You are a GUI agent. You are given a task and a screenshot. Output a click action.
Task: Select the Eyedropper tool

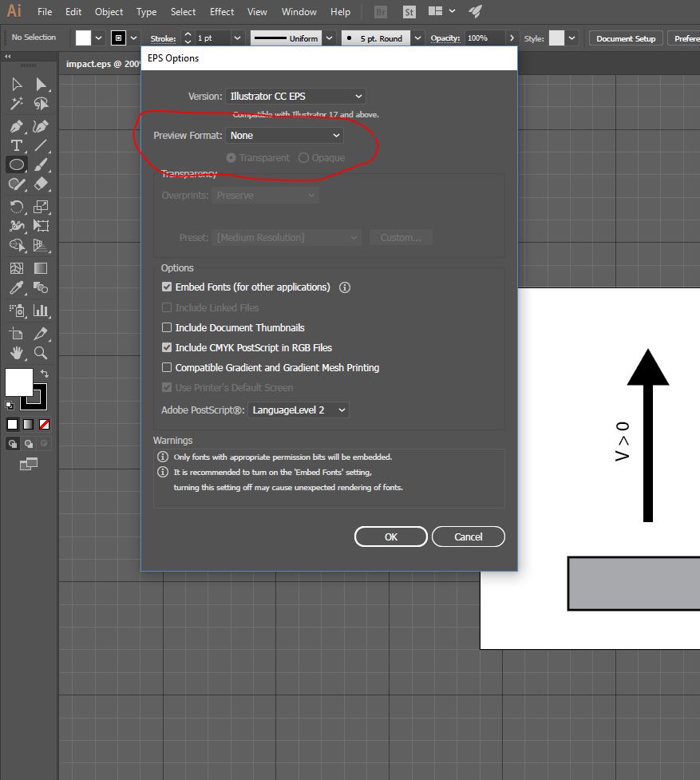tap(17, 287)
